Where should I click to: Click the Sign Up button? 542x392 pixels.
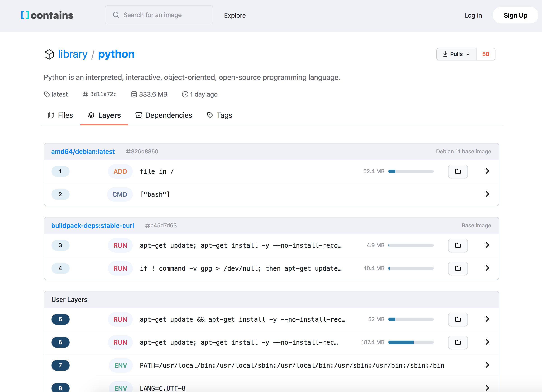coord(515,15)
